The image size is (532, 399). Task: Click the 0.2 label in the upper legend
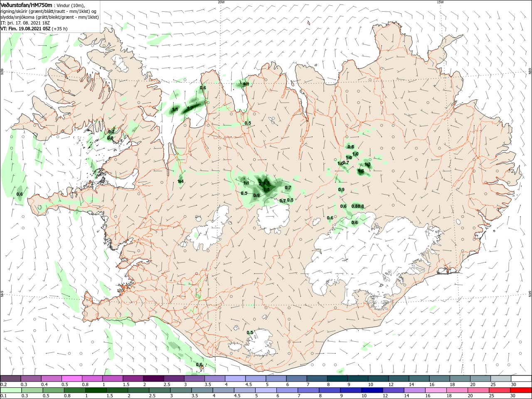click(4, 384)
